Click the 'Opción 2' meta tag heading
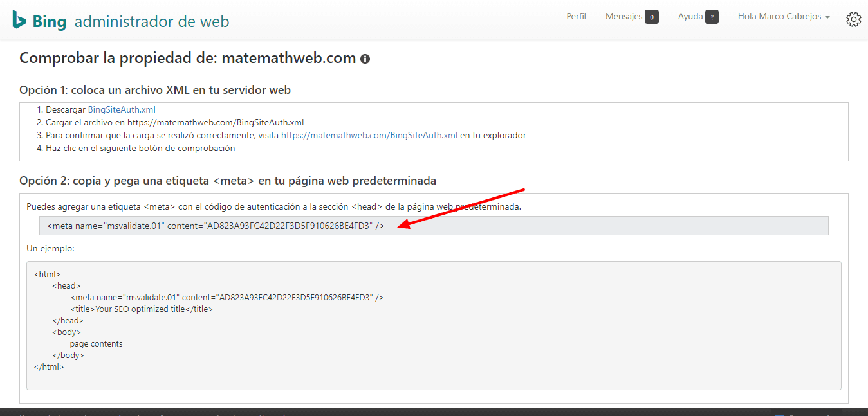This screenshot has height=416, width=868. (x=228, y=181)
